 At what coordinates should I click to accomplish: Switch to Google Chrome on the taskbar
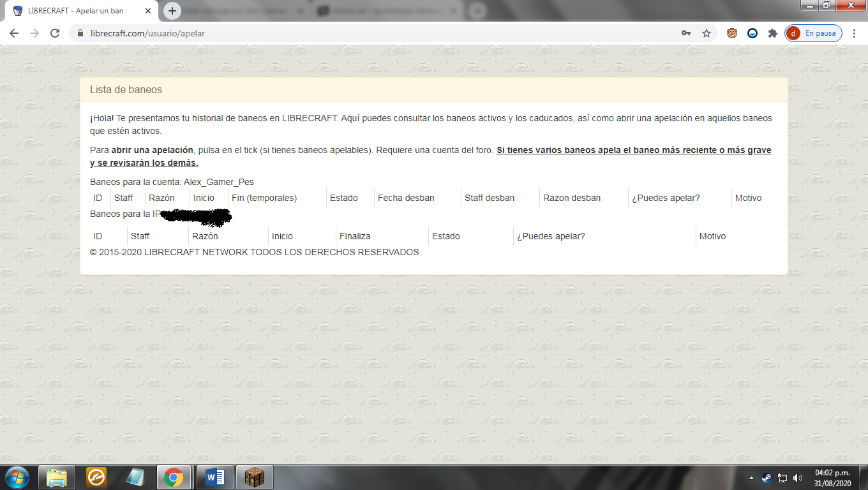(x=174, y=477)
